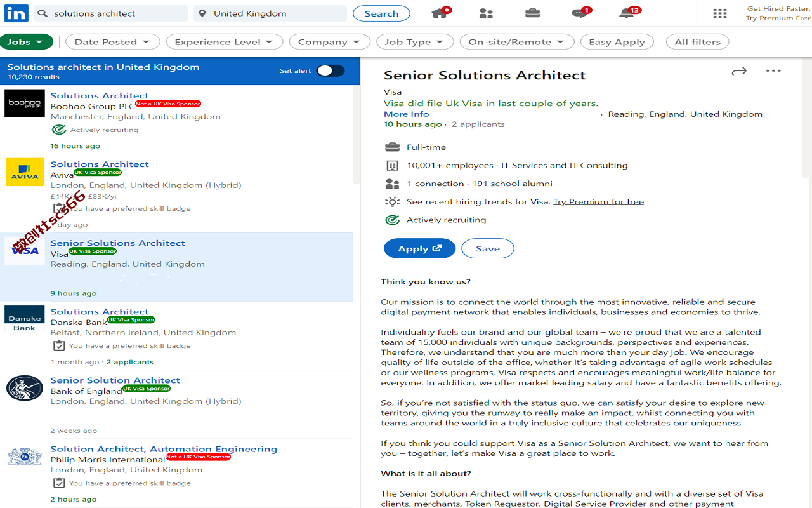Open the Company filter dropdown

(329, 42)
